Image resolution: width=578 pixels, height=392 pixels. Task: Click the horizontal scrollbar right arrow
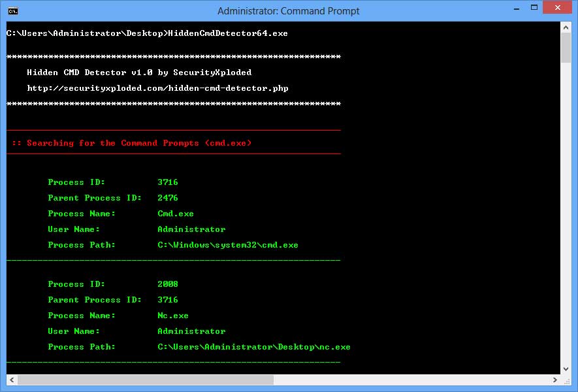[554, 380]
